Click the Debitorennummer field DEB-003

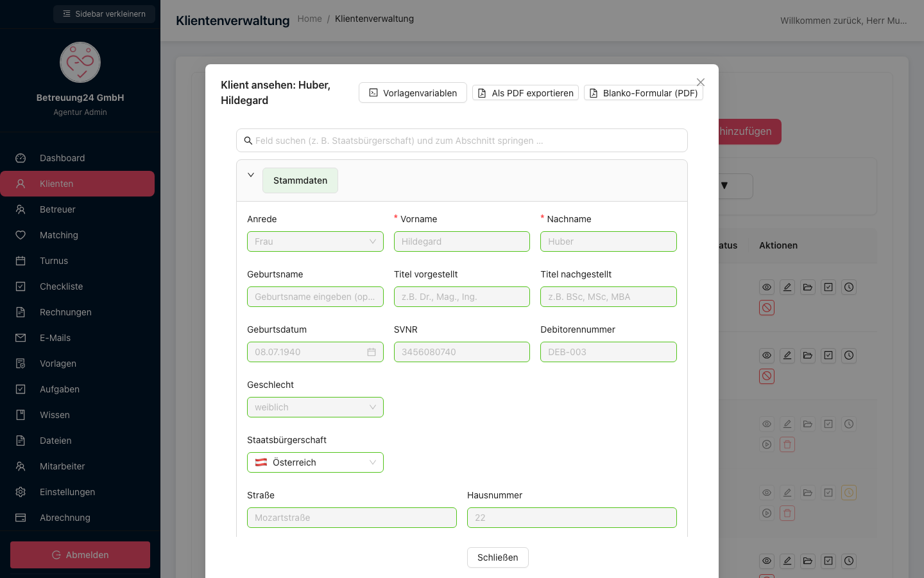tap(608, 352)
